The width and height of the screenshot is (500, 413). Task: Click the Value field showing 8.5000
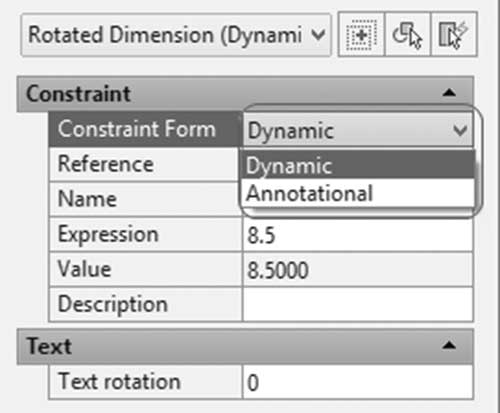[358, 270]
